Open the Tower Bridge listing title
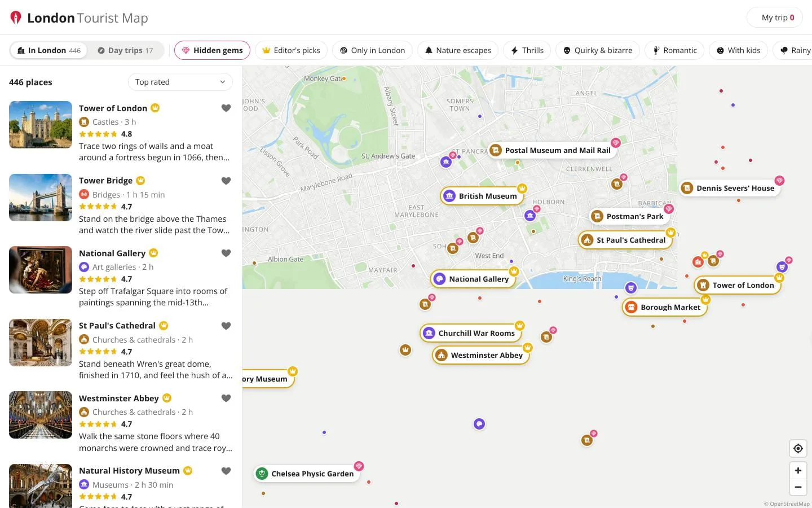Viewport: 812px width, 508px height. 105,181
